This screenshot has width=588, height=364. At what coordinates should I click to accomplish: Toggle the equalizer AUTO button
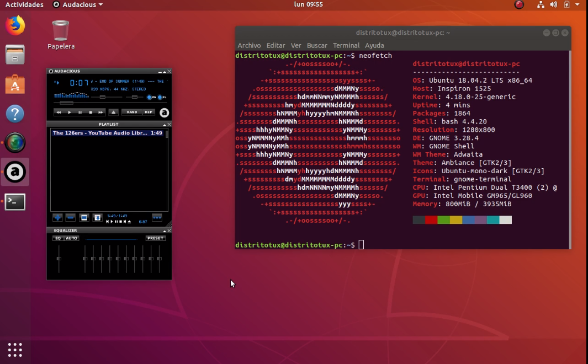(71, 238)
